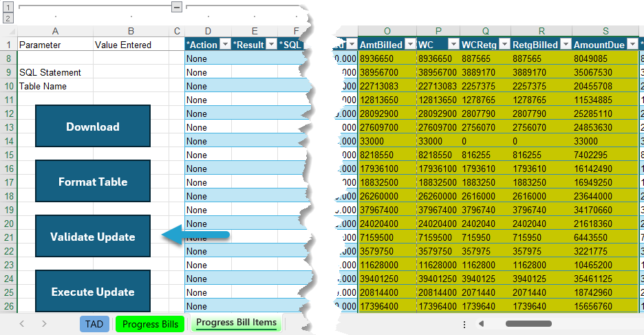Click AmtBilled value 33000 in row 14

click(388, 141)
